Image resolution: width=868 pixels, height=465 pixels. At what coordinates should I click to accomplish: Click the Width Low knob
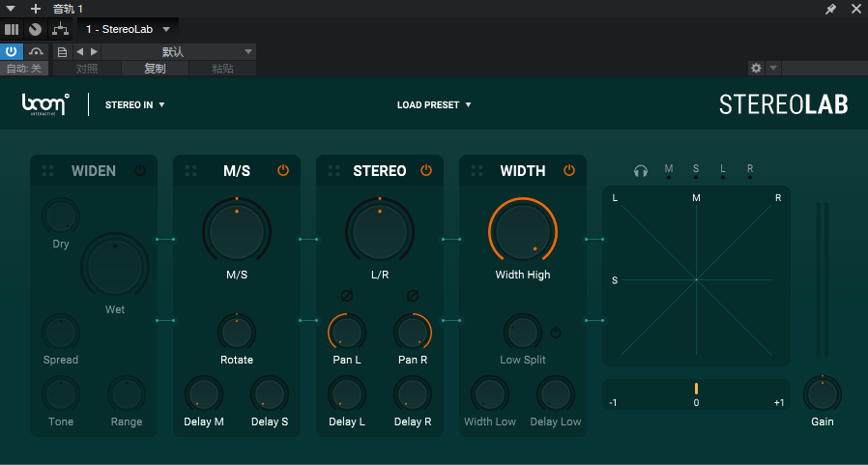[490, 394]
